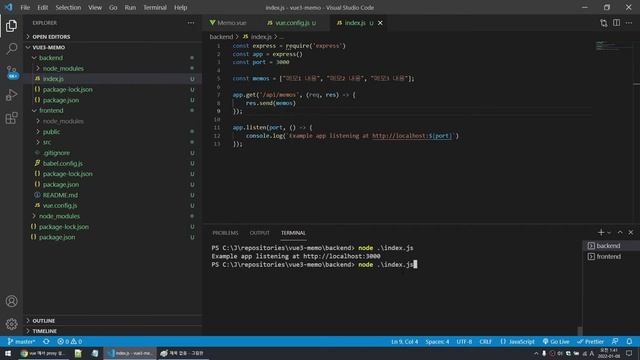Click the Explorer more actions ellipsis
Viewport: 640px width, 360px height.
coord(191,23)
